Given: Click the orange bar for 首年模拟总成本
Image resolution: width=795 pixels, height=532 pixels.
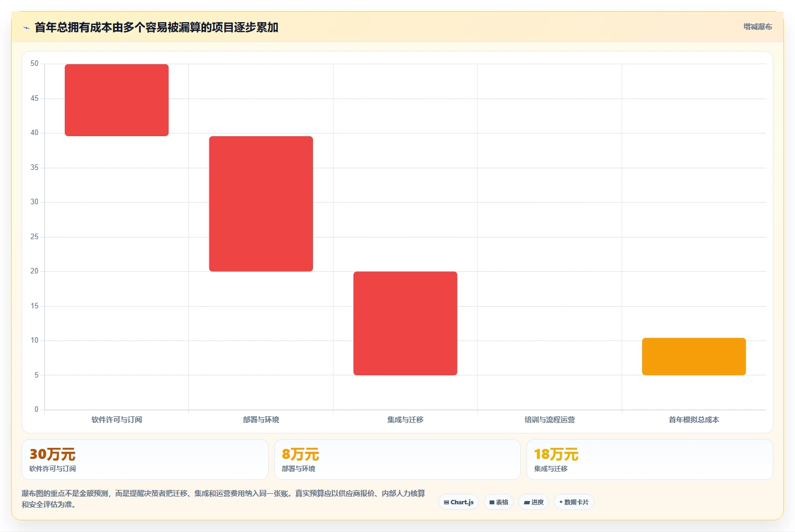Looking at the screenshot, I should [694, 357].
